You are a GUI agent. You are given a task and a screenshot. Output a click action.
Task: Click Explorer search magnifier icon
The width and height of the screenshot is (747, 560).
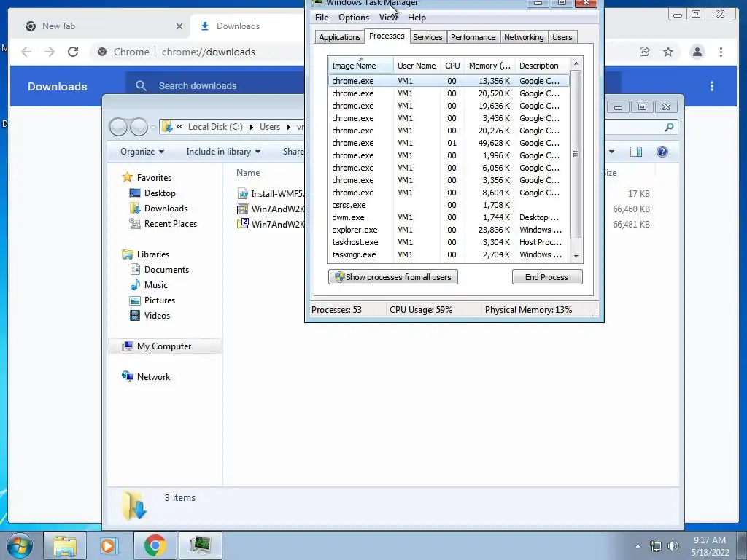pyautogui.click(x=670, y=127)
